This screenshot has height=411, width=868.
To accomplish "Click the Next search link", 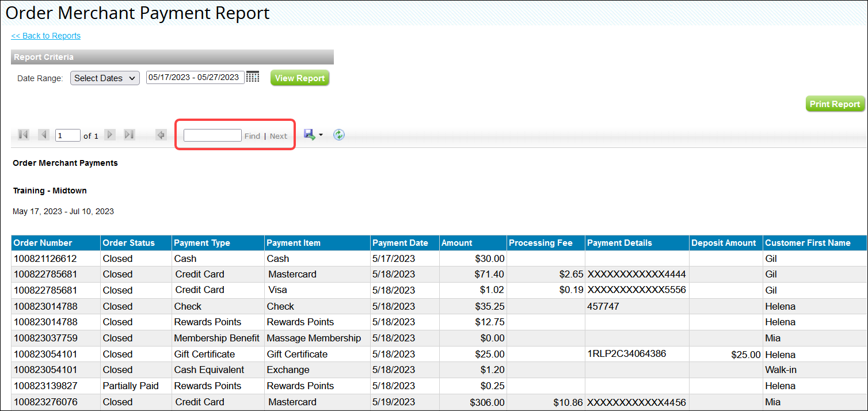I will coord(279,136).
